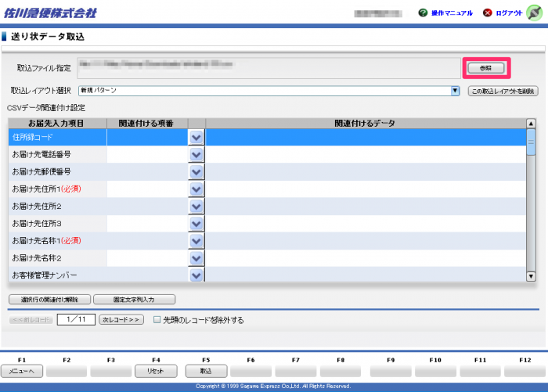Select the お届け先名称2 row label

(x=37, y=258)
